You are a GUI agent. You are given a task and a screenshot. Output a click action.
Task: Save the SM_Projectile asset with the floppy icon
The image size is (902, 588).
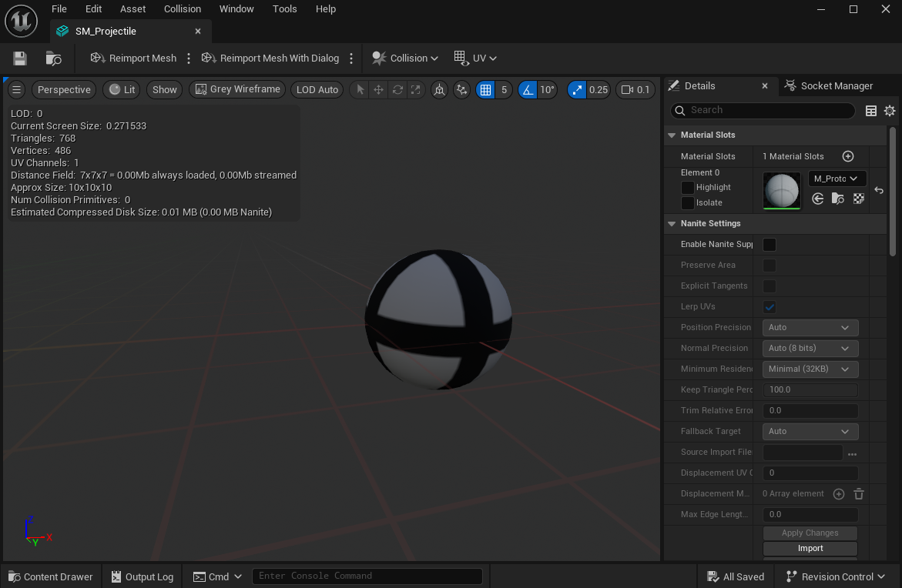[x=20, y=58]
